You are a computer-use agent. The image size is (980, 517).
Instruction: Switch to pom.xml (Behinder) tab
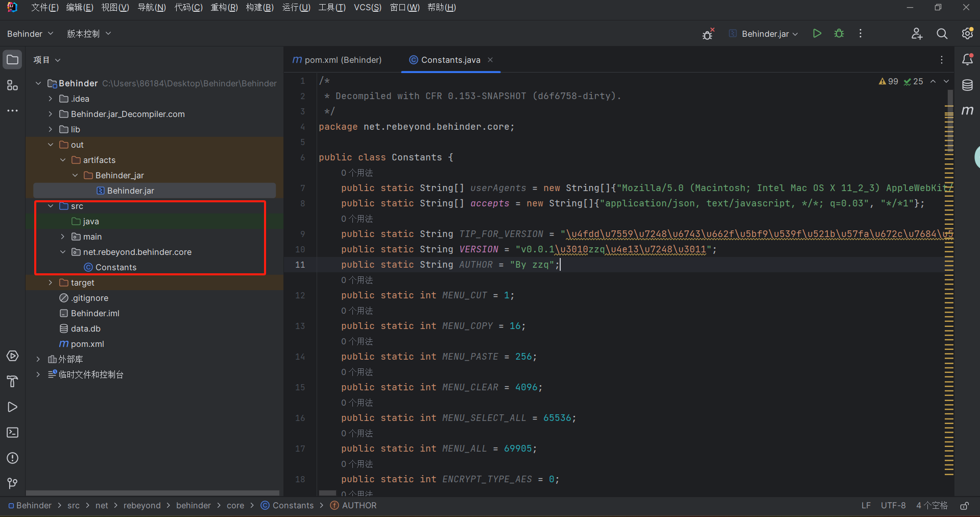338,60
